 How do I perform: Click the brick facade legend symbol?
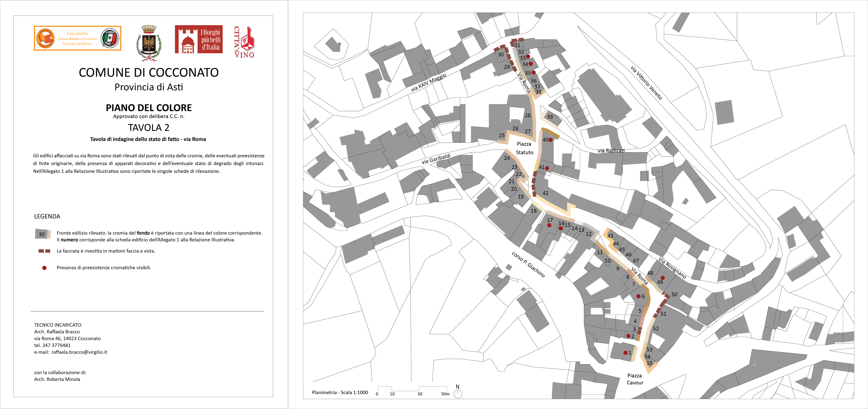tap(44, 251)
